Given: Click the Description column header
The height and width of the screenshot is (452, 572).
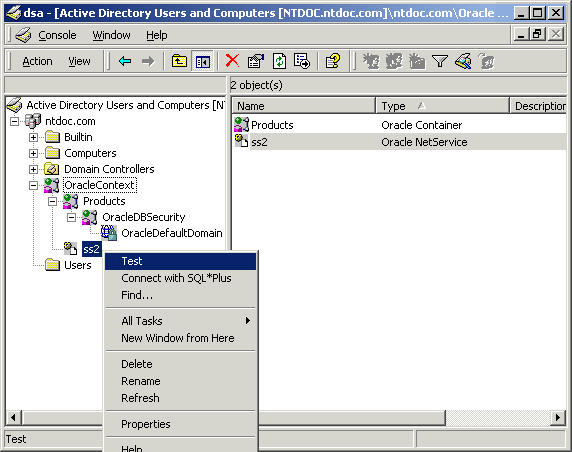Looking at the screenshot, I should coord(538,106).
